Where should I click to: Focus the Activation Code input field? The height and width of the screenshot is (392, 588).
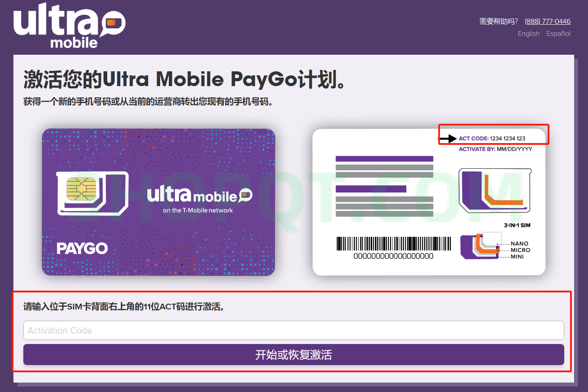tap(293, 331)
